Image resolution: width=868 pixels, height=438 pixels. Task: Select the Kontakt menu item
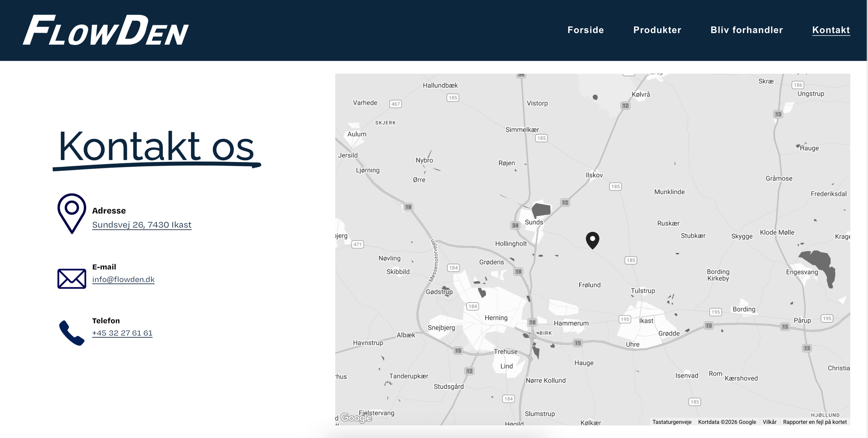point(831,30)
